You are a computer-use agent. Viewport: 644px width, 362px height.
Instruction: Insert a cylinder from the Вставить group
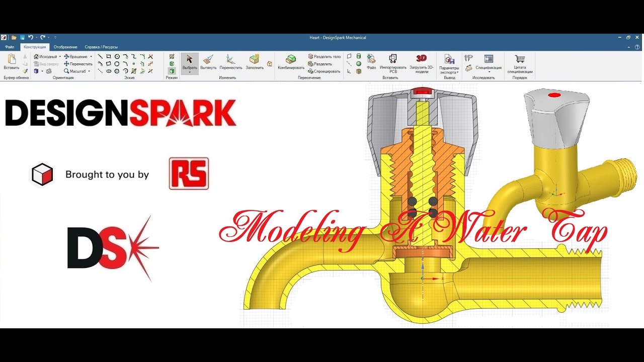point(359,56)
